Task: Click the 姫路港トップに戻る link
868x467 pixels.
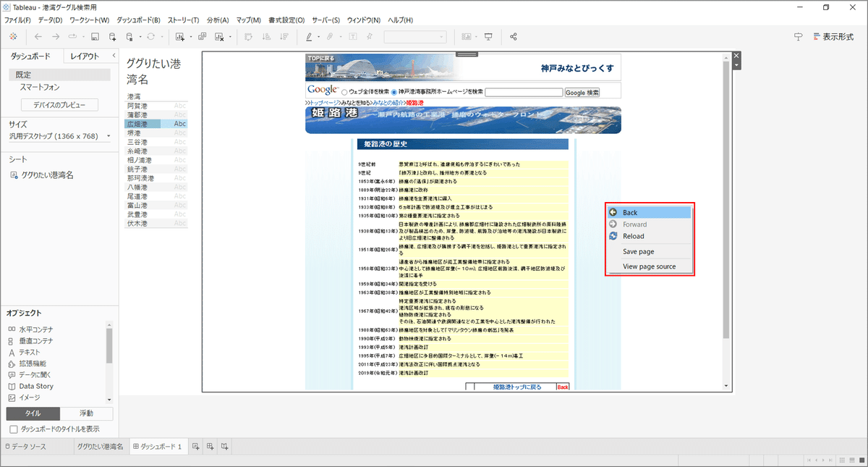Action: [x=516, y=387]
